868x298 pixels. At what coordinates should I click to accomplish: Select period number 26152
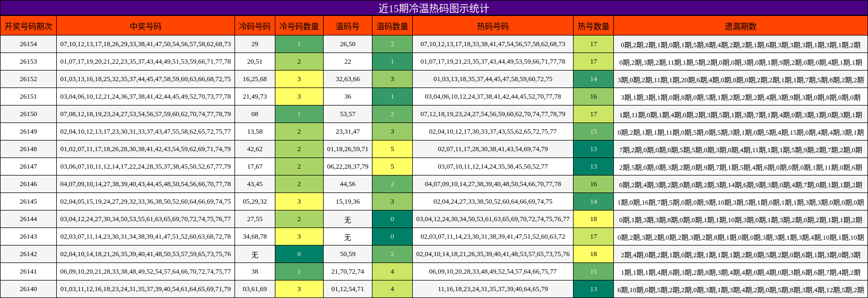[x=29, y=79]
